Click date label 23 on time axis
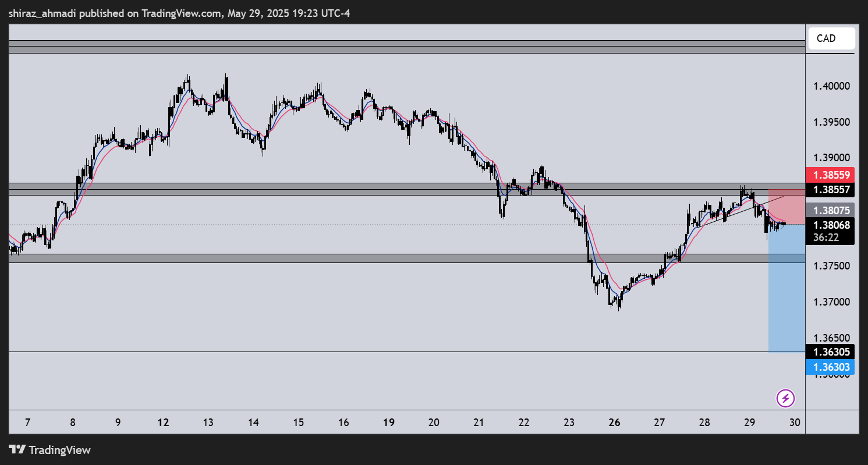868x465 pixels. [569, 423]
